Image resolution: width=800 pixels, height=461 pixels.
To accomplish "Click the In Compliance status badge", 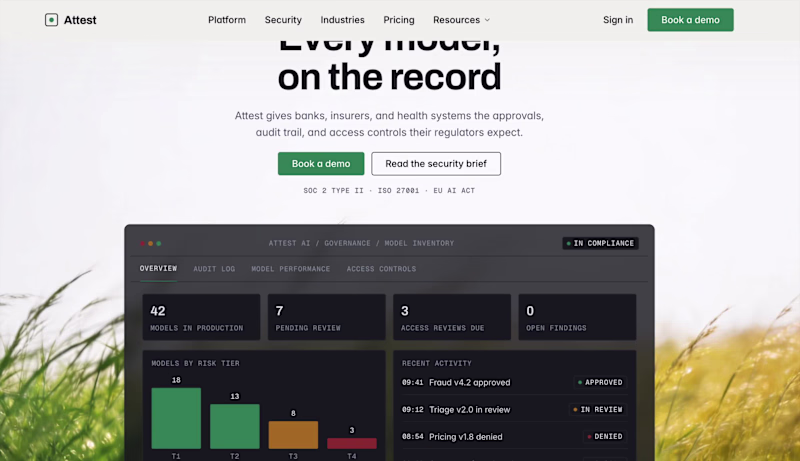I will (600, 243).
